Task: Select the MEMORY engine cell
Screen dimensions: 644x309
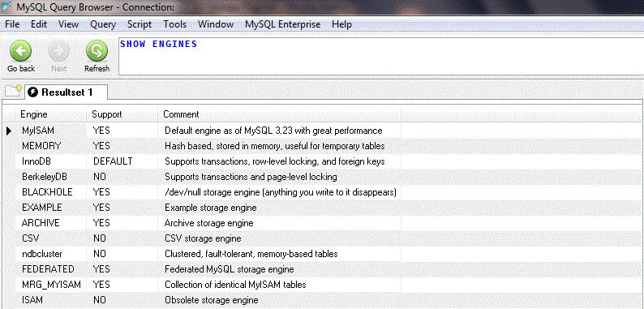Action: [x=50, y=146]
